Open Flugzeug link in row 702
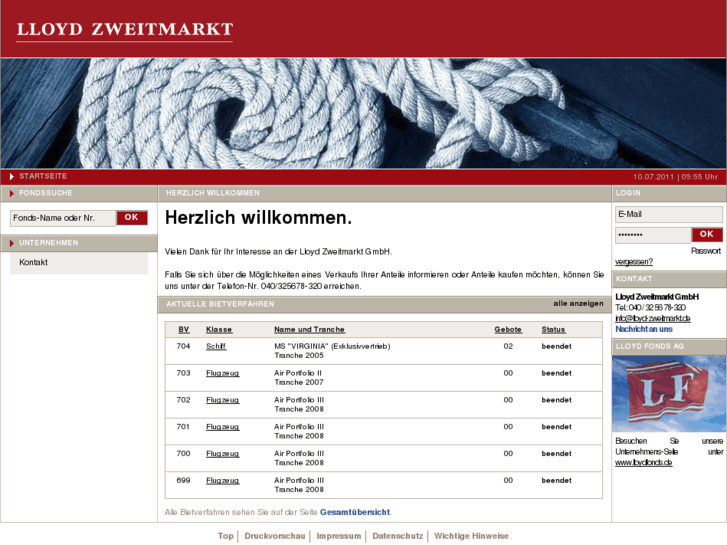Image resolution: width=727 pixels, height=545 pixels. (223, 400)
